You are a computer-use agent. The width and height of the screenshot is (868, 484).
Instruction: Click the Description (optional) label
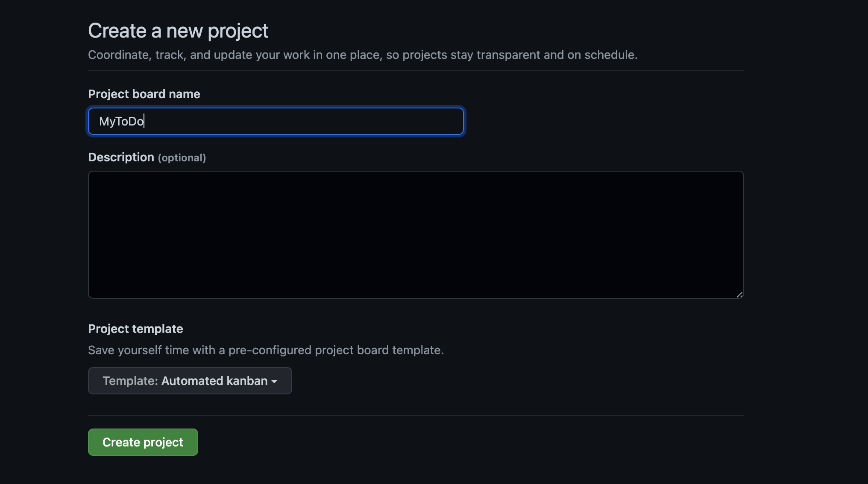coord(147,157)
